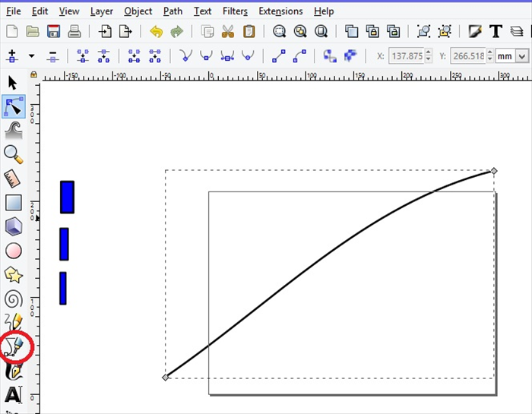
Task: Select the Zoom magnifier tool
Action: 14,155
